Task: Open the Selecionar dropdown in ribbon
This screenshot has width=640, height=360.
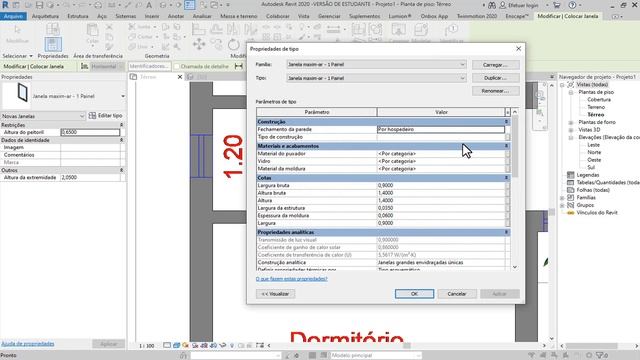Action: pyautogui.click(x=17, y=56)
